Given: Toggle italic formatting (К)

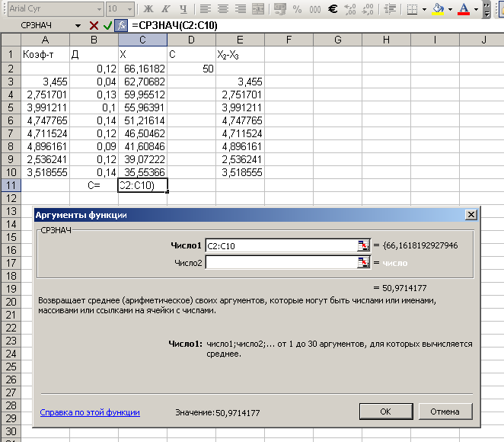Looking at the screenshot, I should [x=165, y=8].
